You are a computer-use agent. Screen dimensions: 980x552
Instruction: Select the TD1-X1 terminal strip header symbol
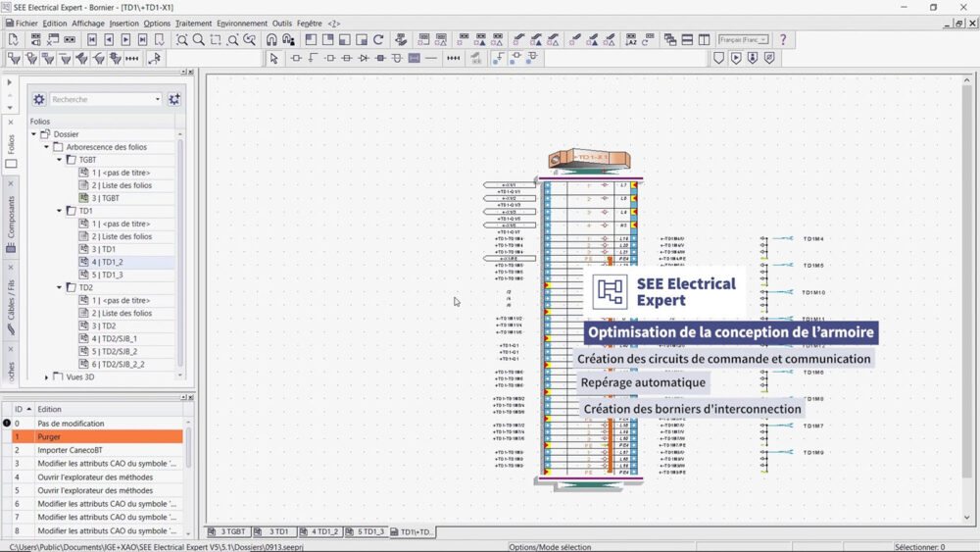coord(590,159)
